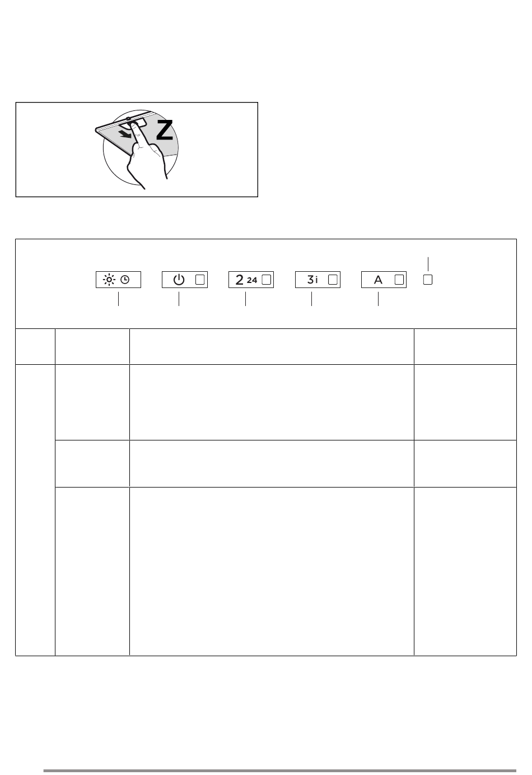Select the 3i intensive speed symbol
Image resolution: width=532 pixels, height=775 pixels.
coord(312,280)
